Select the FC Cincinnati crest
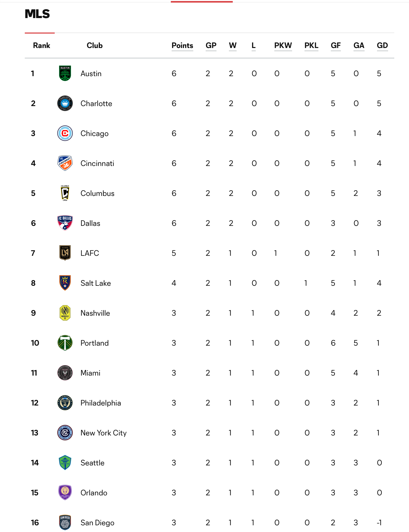The height and width of the screenshot is (532, 409). click(x=65, y=163)
